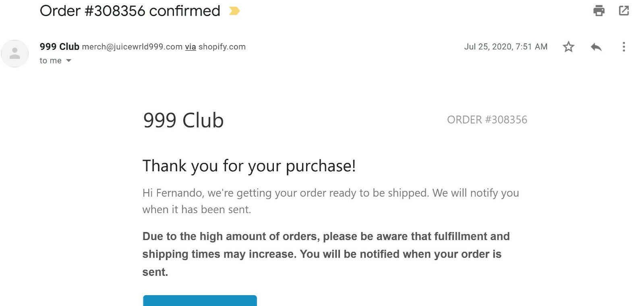Click the merch@juicewrld999.com email address
Image resolution: width=644 pixels, height=306 pixels.
132,47
